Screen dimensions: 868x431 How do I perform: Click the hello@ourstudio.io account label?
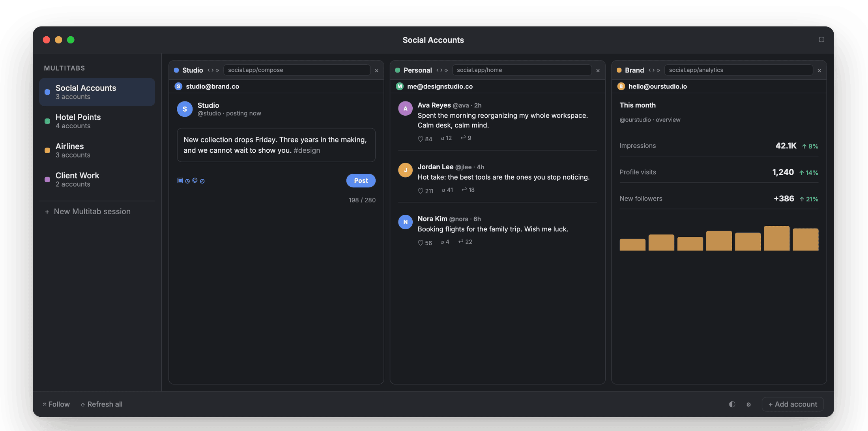tap(658, 86)
